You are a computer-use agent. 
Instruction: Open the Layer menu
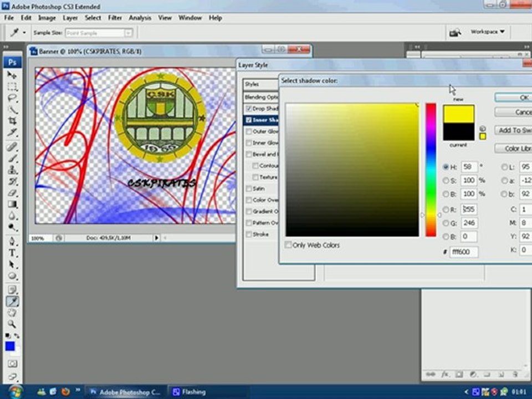click(70, 18)
